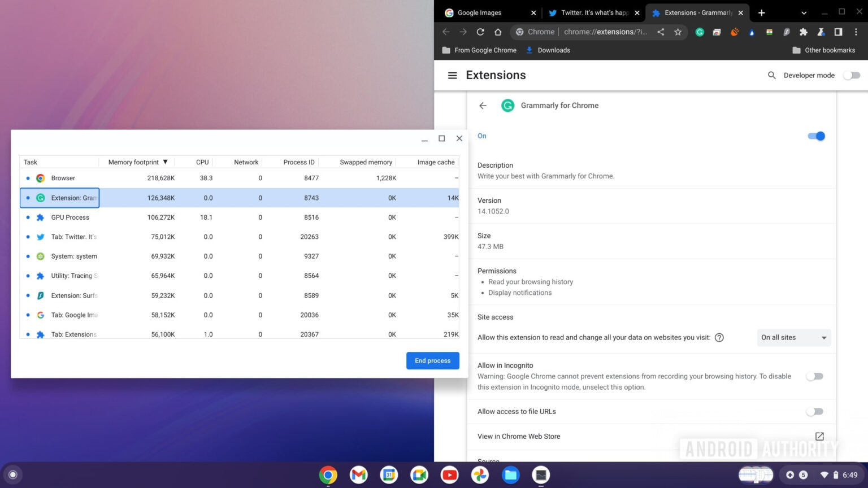Open the On all sites dropdown

pyautogui.click(x=794, y=338)
